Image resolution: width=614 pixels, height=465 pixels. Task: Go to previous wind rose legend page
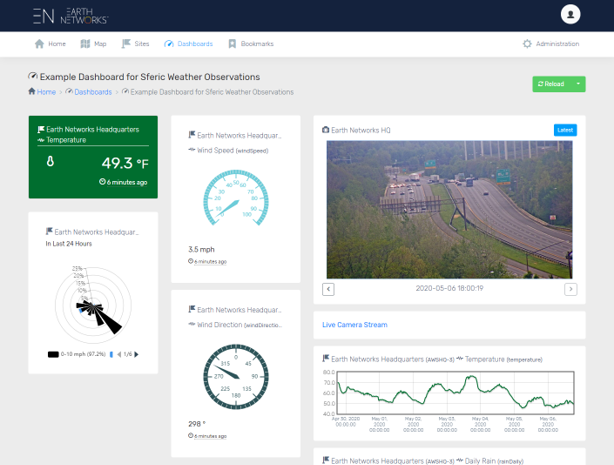[x=119, y=354]
